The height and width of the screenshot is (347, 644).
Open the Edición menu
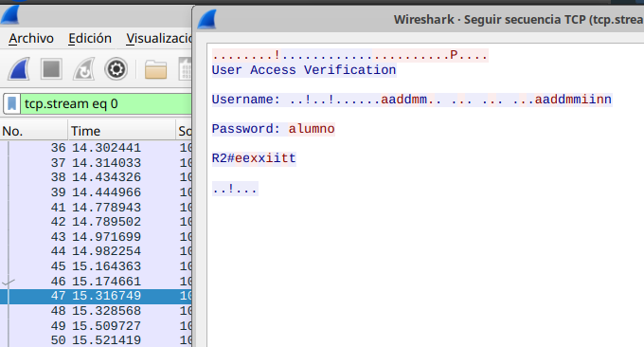(x=90, y=38)
